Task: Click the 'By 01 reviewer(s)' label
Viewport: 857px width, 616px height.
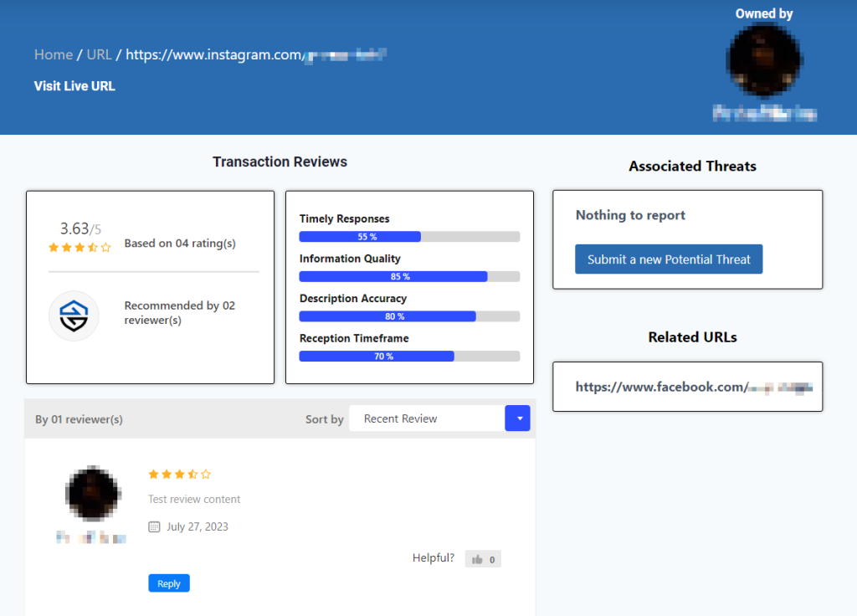Action: 79,419
